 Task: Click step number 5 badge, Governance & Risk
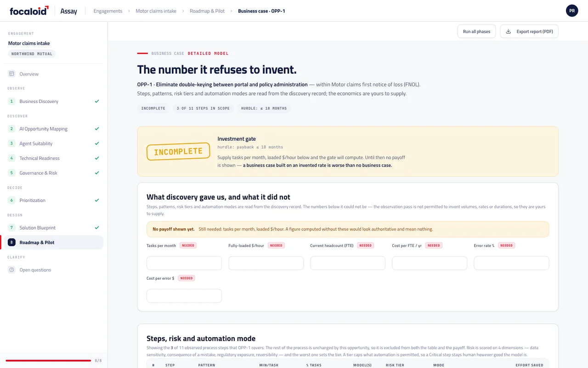click(x=11, y=173)
